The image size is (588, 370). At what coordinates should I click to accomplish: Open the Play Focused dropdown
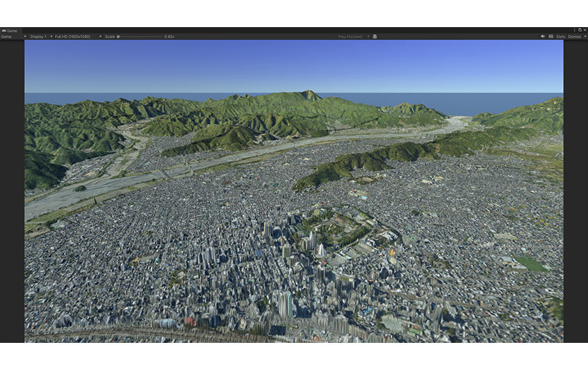352,37
